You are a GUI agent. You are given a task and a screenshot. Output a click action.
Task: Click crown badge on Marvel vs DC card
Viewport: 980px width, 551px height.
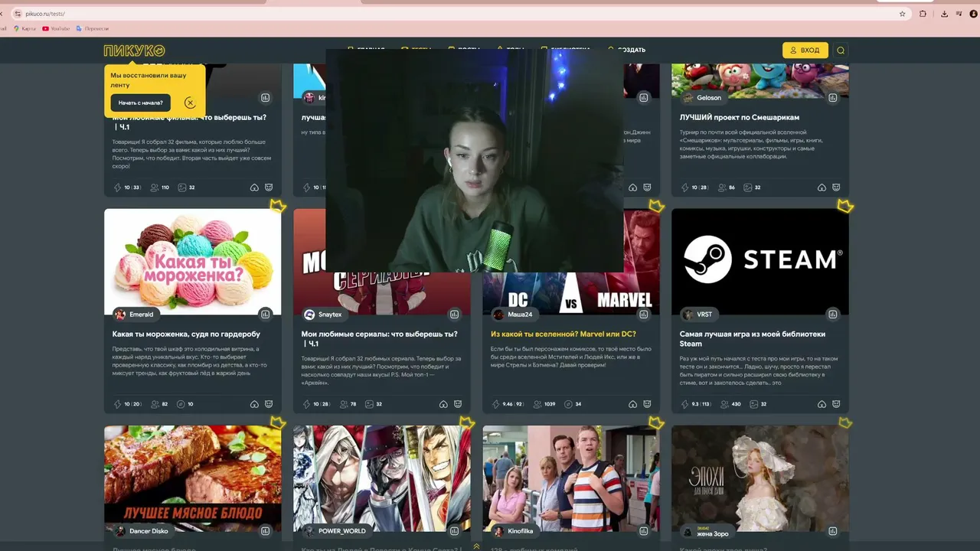656,206
